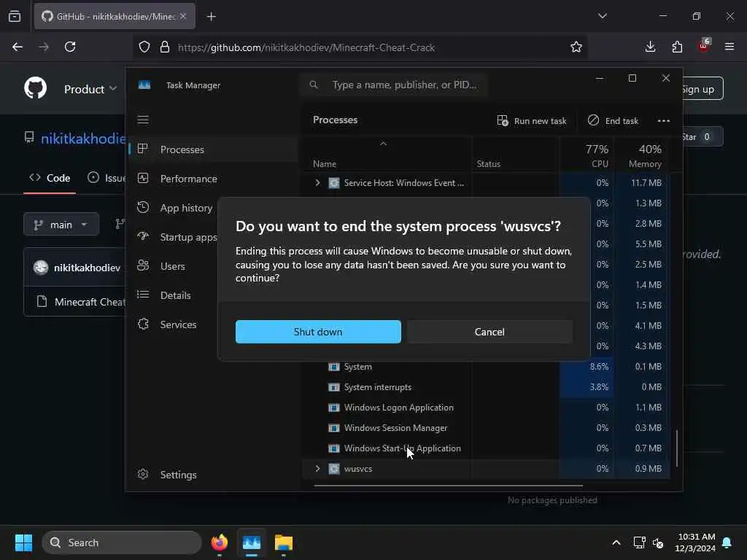Click the Firefox address bar URL
The height and width of the screenshot is (560, 747).
coord(306,47)
